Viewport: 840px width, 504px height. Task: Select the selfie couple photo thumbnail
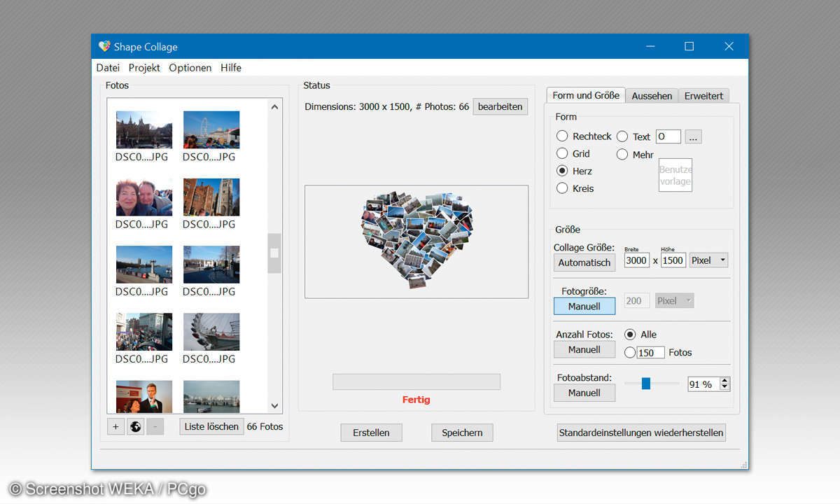pos(144,197)
